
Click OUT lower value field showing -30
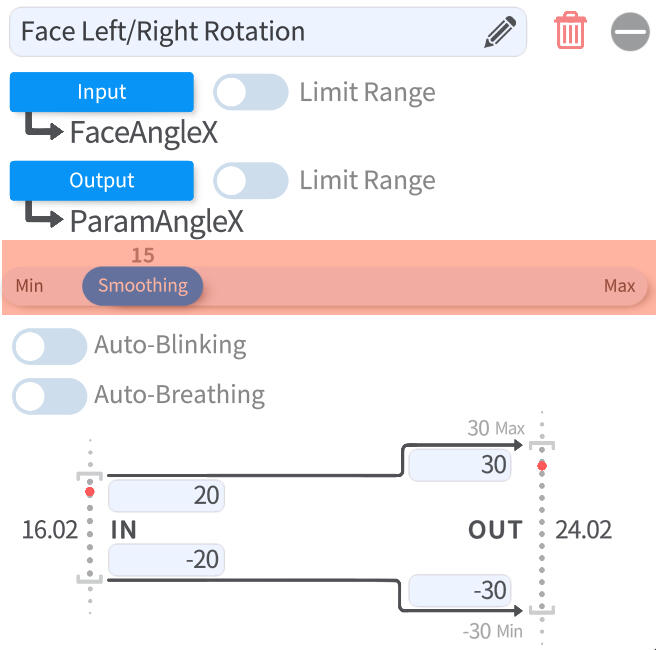point(460,590)
